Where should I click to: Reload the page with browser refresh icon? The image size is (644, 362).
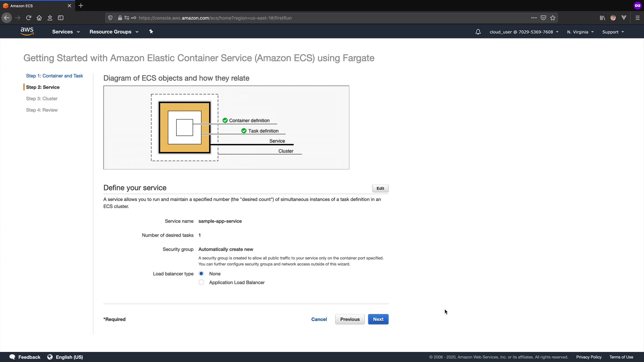click(29, 18)
